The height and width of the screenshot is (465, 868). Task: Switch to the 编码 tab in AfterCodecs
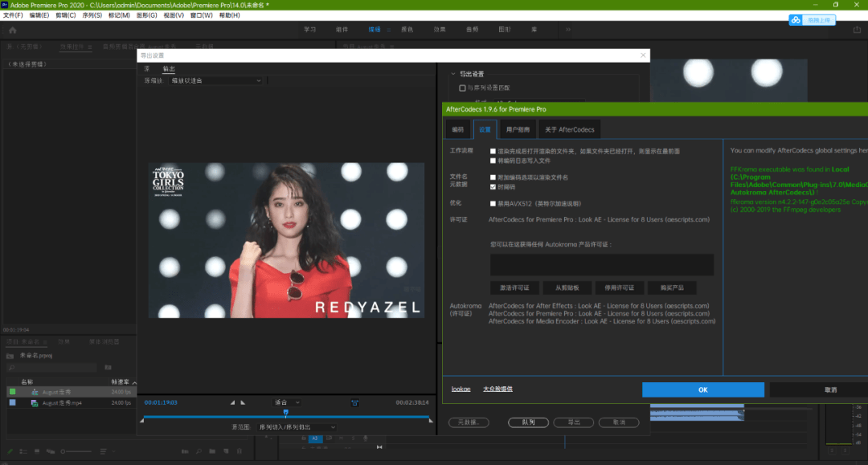(457, 129)
